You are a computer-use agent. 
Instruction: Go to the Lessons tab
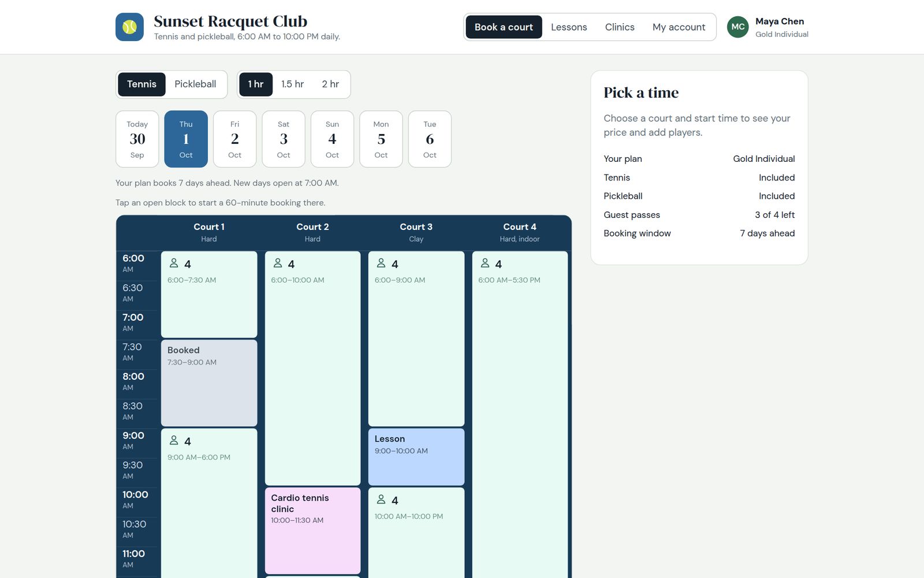(569, 27)
